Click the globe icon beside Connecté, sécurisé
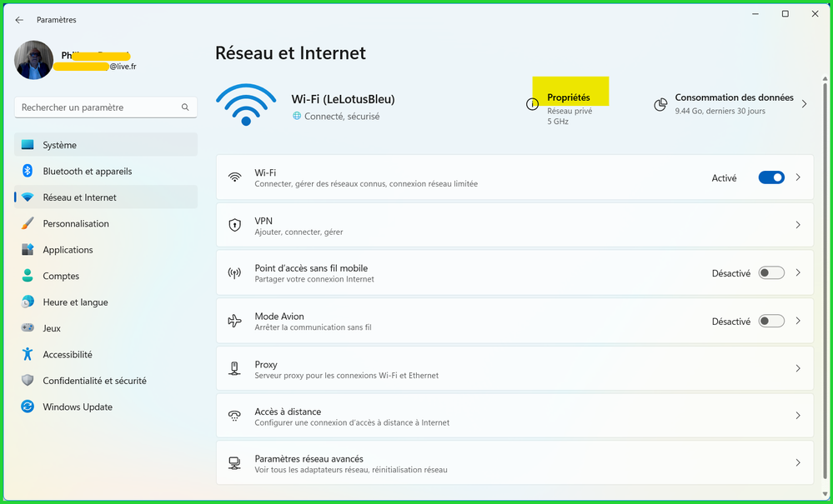The width and height of the screenshot is (833, 504). click(x=297, y=116)
